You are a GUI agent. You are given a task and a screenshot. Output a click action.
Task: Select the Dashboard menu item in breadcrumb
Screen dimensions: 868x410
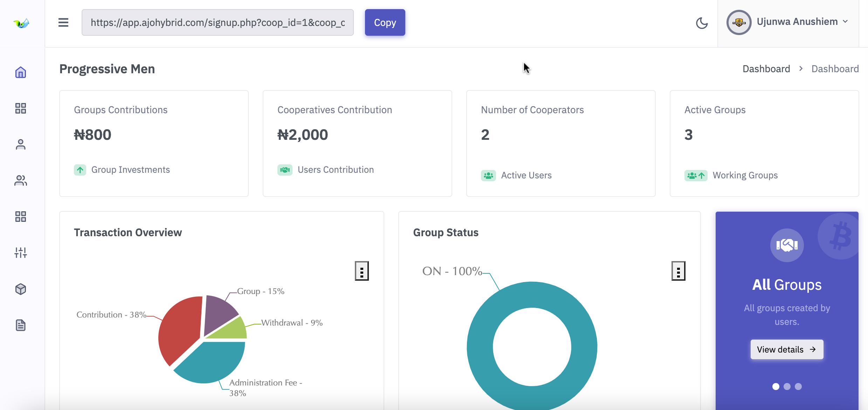(766, 69)
